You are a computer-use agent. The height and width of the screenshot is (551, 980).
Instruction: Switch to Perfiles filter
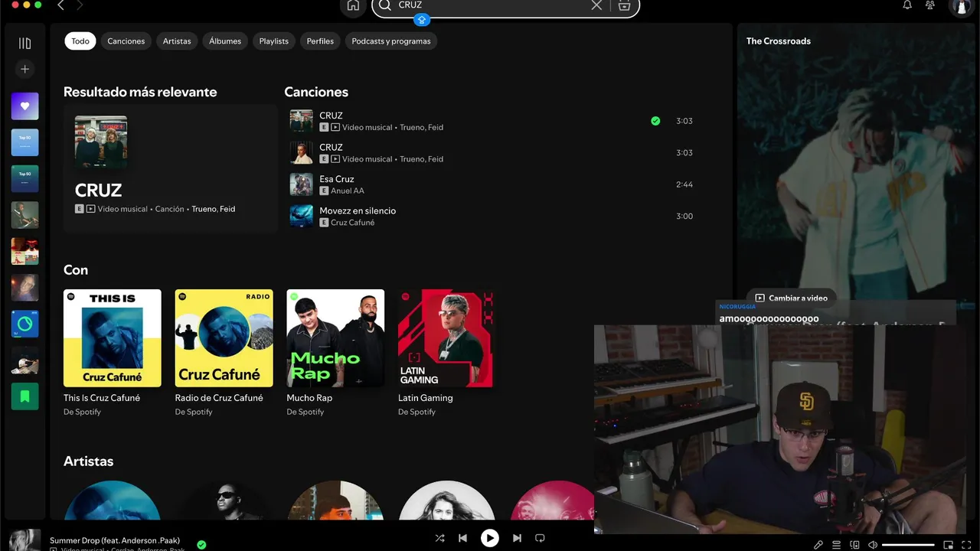pos(320,41)
